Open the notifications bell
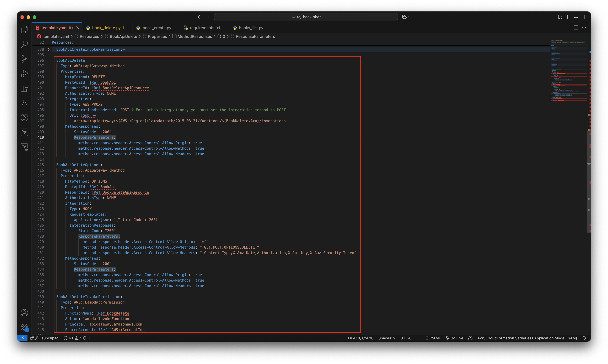The image size is (608, 364). coord(584,338)
